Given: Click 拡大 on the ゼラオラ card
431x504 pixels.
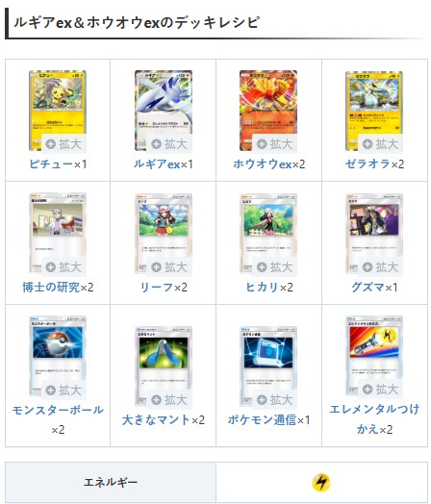Looking at the screenshot, I should [381, 143].
